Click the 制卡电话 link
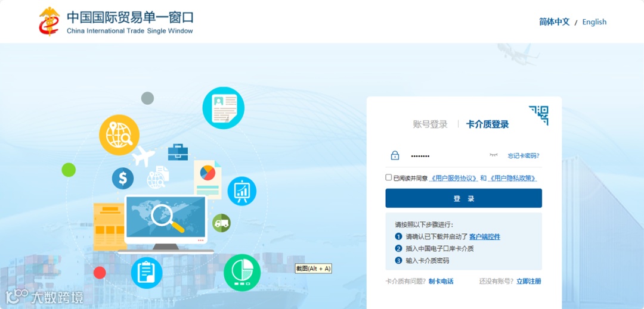The height and width of the screenshot is (309, 644). point(441,281)
